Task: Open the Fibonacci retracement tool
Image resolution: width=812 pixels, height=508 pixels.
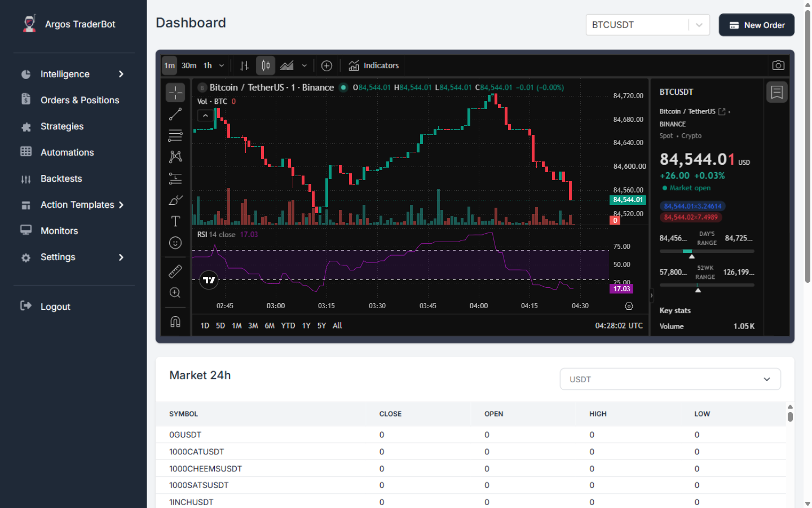Action: pyautogui.click(x=175, y=135)
